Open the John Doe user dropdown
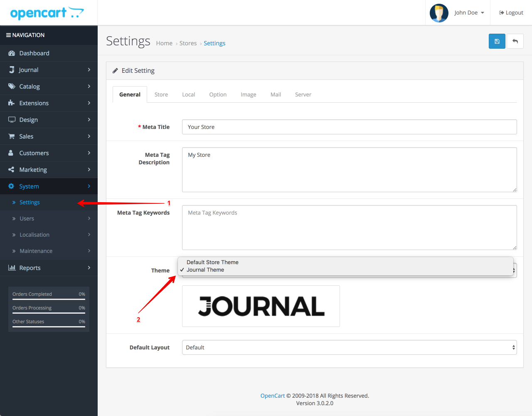Screen dimensions: 532x416 [469, 13]
